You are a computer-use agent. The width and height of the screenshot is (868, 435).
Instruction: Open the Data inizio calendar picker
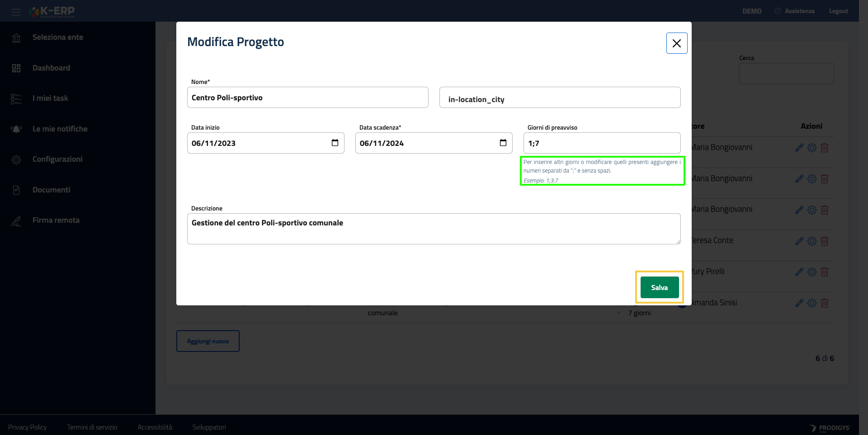335,143
